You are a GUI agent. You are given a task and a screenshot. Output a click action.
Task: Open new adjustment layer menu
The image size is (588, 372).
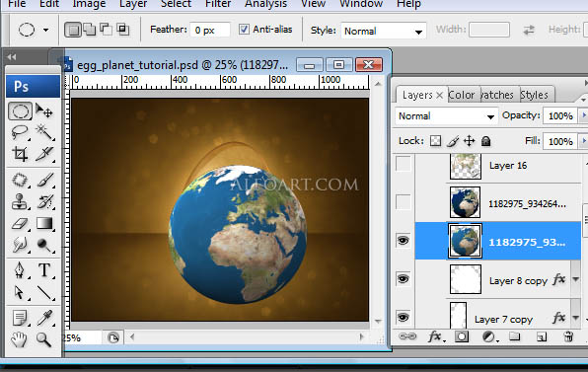(x=489, y=336)
